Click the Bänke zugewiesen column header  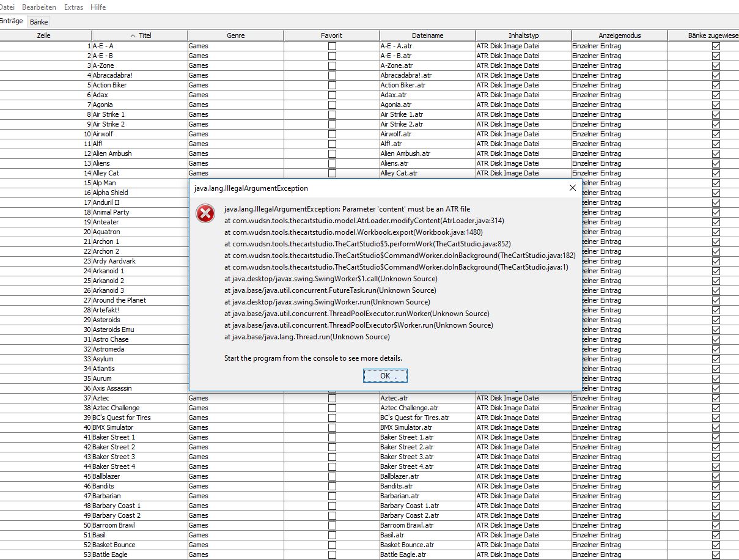704,35
